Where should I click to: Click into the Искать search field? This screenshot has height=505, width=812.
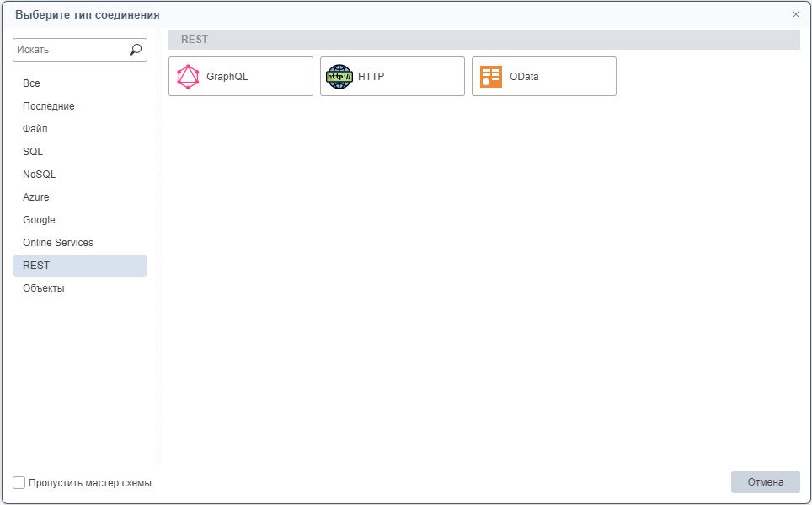click(x=69, y=50)
